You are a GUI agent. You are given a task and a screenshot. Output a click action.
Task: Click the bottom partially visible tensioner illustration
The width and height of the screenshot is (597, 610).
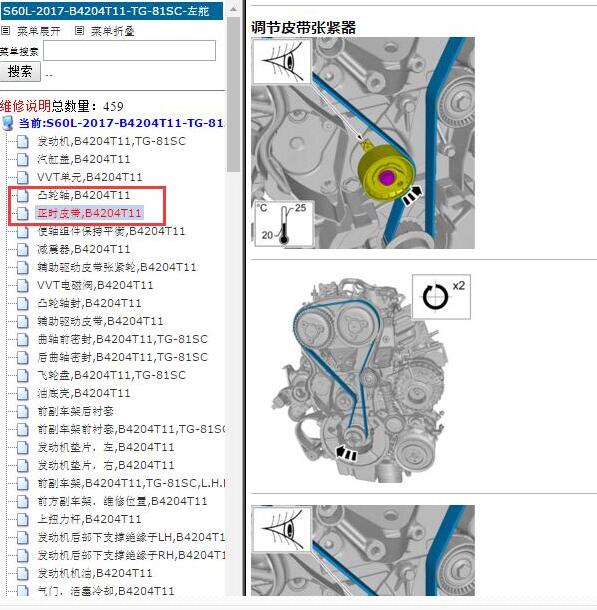coord(363,550)
